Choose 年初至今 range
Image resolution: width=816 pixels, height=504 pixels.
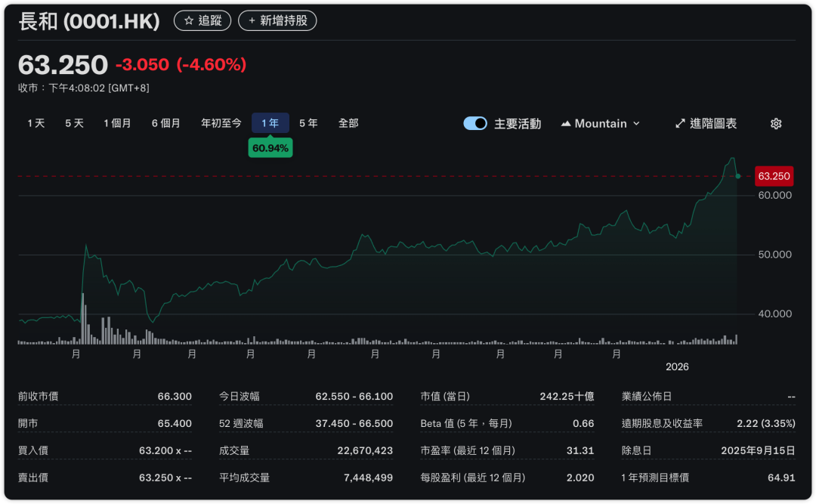(221, 123)
